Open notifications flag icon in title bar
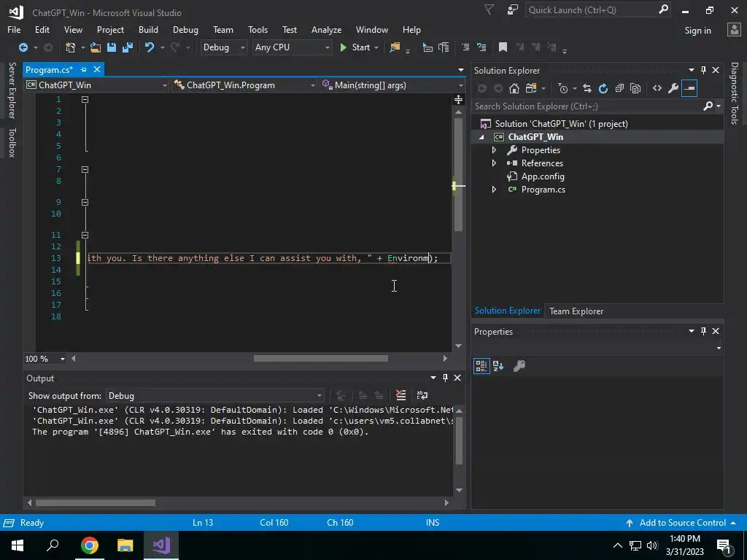747x560 pixels. pos(489,9)
